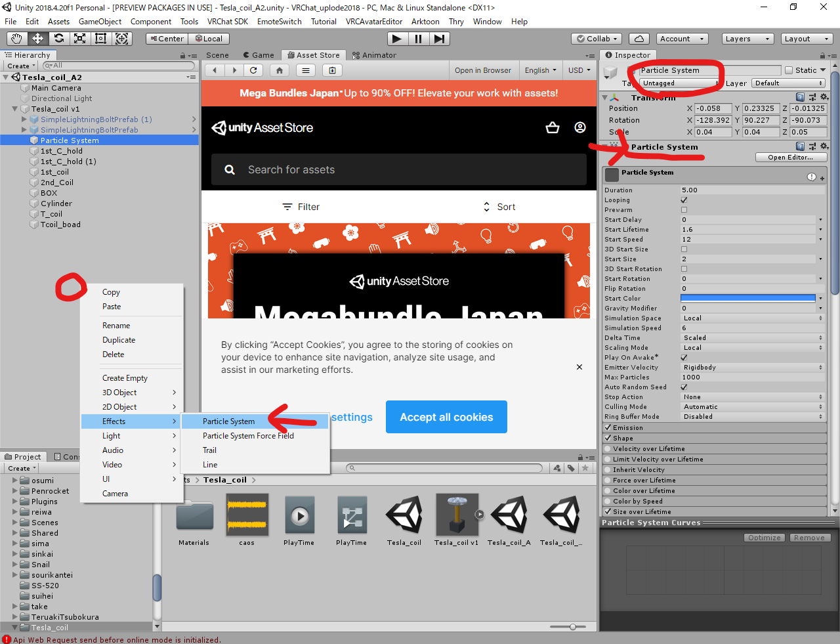Open the Layers dropdown
This screenshot has width=840, height=644.
pyautogui.click(x=748, y=39)
